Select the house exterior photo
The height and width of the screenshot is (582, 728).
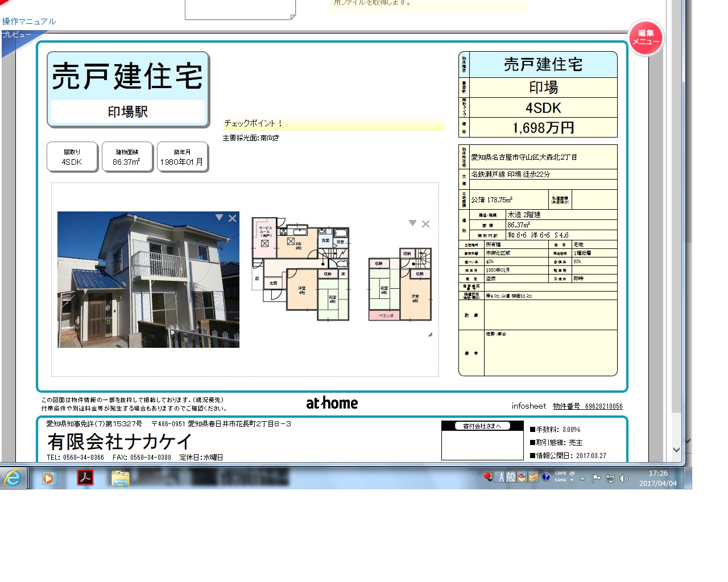pyautogui.click(x=148, y=280)
